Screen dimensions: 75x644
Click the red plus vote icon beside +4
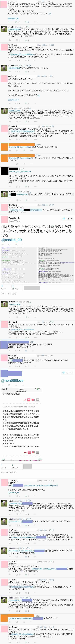coord(29,452)
